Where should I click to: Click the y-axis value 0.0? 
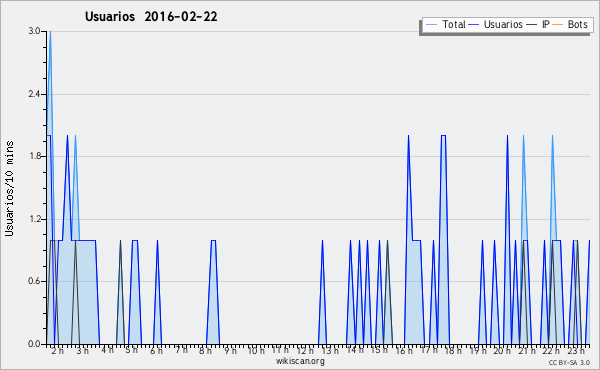point(34,344)
